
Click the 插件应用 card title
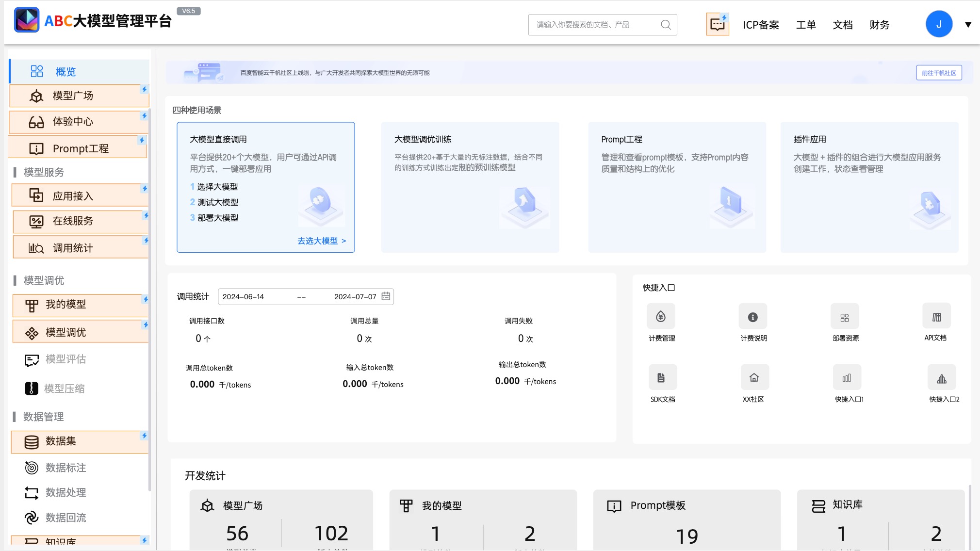810,139
